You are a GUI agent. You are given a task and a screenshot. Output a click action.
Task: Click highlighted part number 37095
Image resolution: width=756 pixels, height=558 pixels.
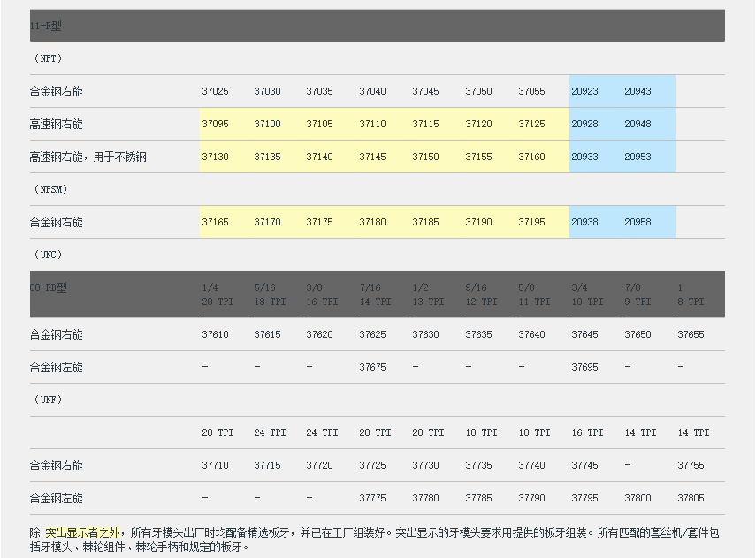click(x=215, y=124)
